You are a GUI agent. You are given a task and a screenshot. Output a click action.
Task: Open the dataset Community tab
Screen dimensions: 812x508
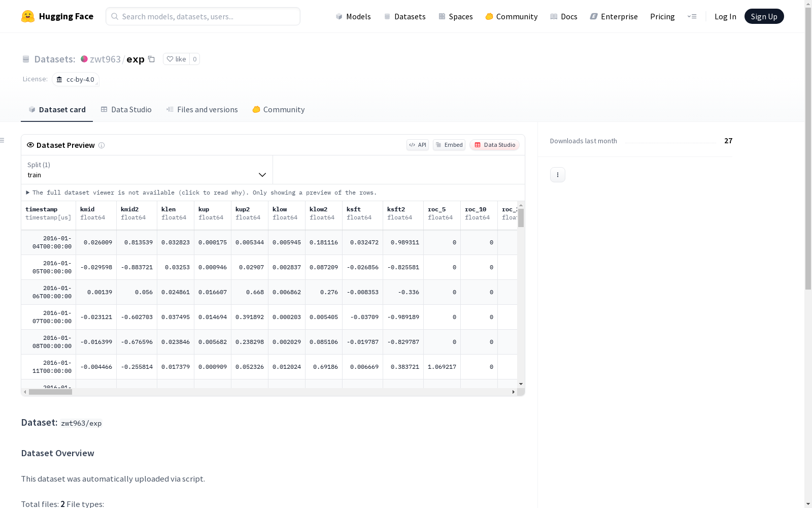(x=278, y=110)
